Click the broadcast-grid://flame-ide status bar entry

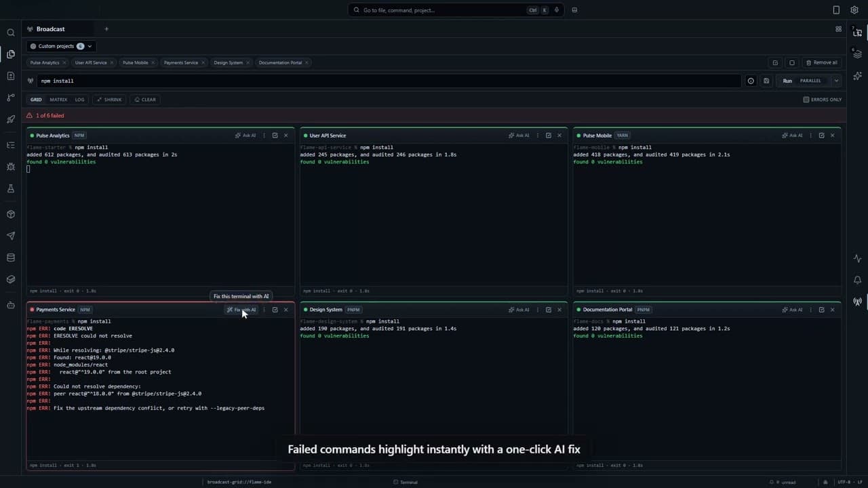click(x=239, y=482)
